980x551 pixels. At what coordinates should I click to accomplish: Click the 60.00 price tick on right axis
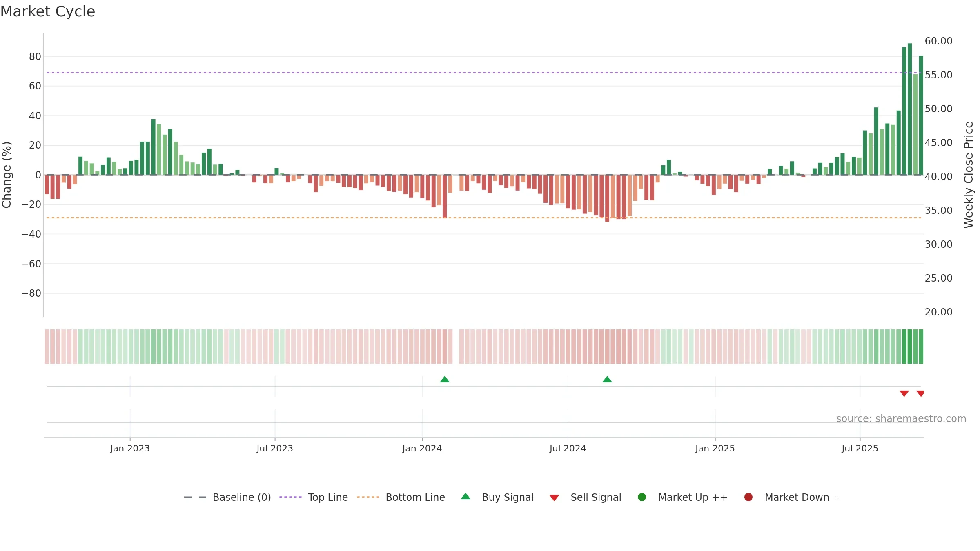coord(938,41)
